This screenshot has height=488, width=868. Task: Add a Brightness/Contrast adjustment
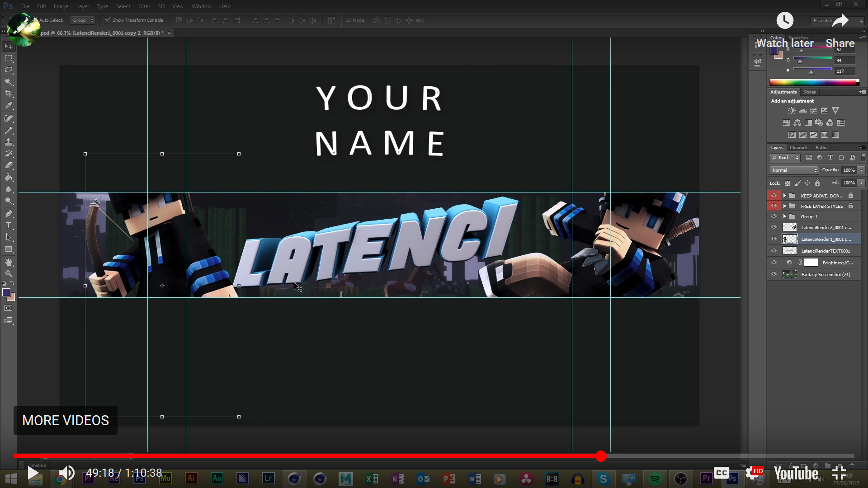point(792,111)
